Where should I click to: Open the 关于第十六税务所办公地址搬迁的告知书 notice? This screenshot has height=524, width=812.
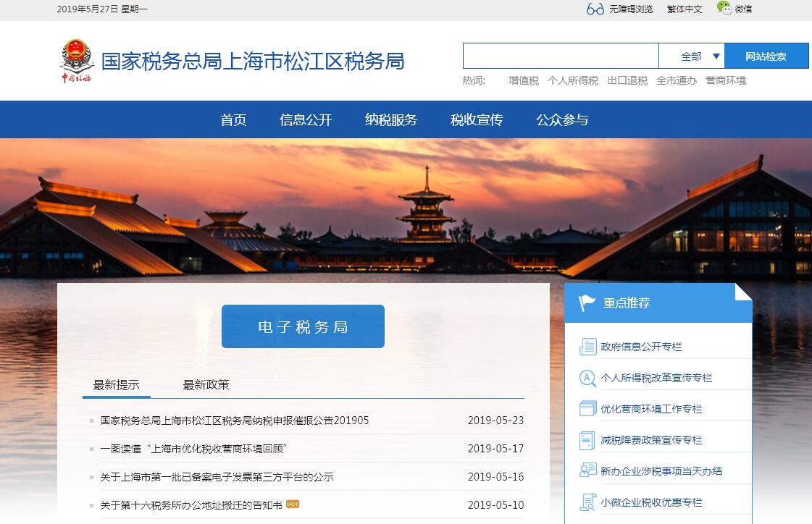tap(191, 505)
